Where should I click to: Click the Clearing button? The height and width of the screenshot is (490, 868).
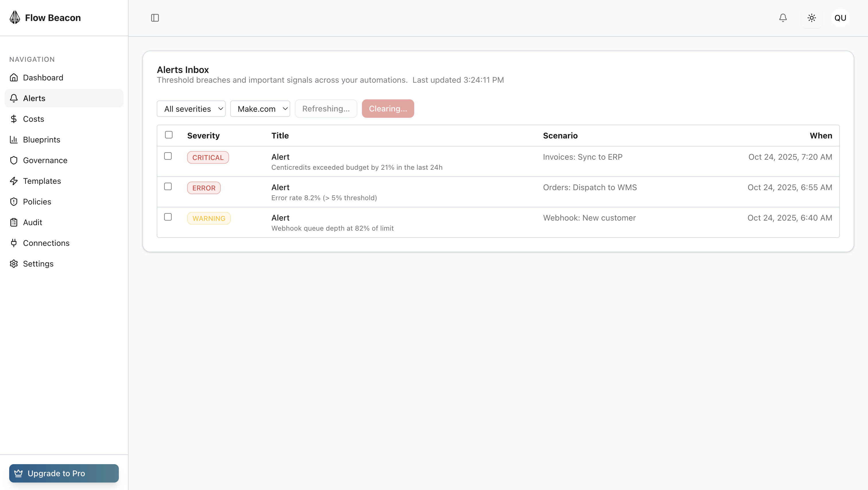pyautogui.click(x=388, y=108)
